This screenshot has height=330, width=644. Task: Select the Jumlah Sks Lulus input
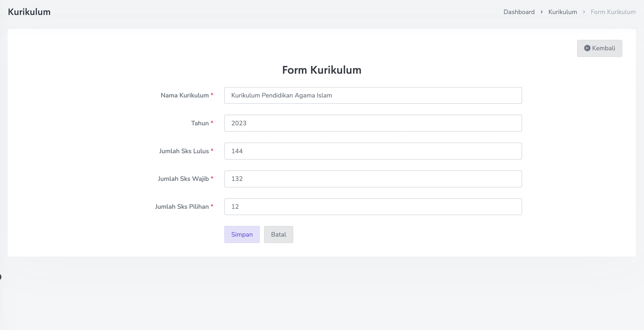click(x=373, y=151)
